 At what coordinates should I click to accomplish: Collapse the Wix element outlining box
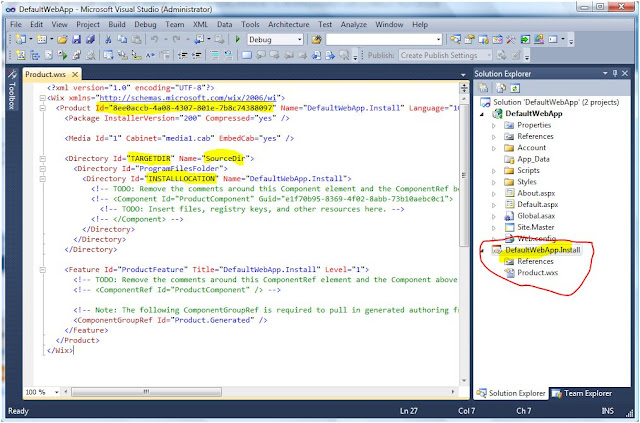coord(42,98)
